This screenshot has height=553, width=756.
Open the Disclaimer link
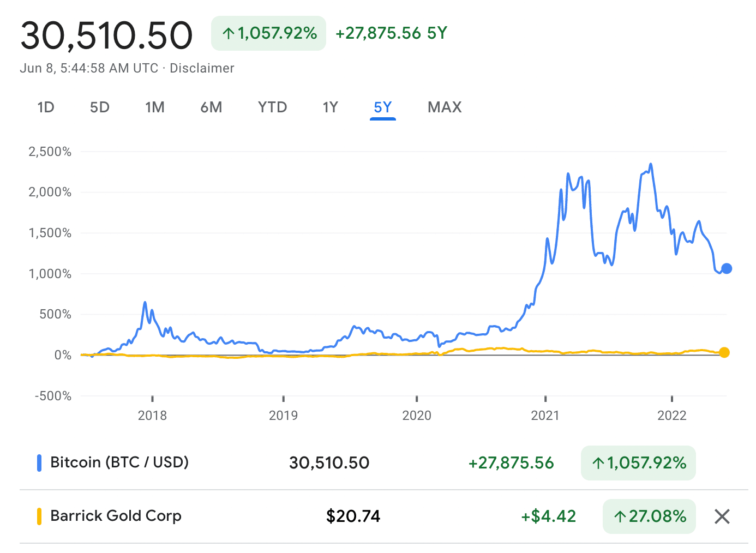(202, 68)
